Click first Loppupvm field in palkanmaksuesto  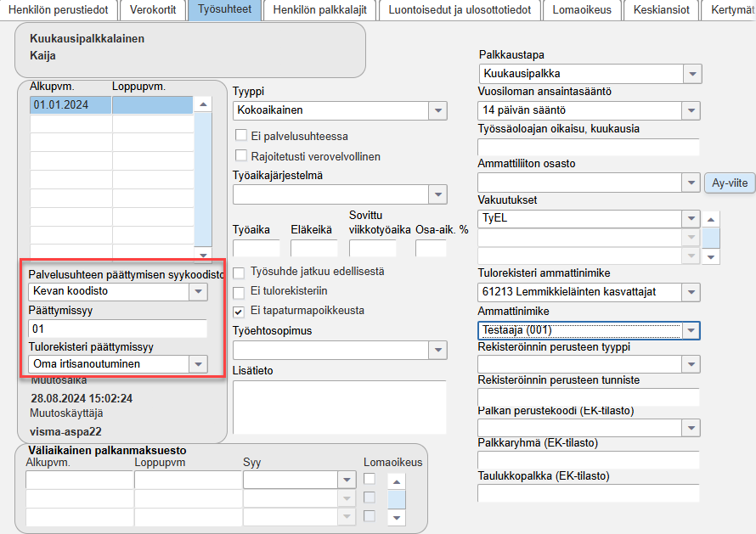pos(188,480)
